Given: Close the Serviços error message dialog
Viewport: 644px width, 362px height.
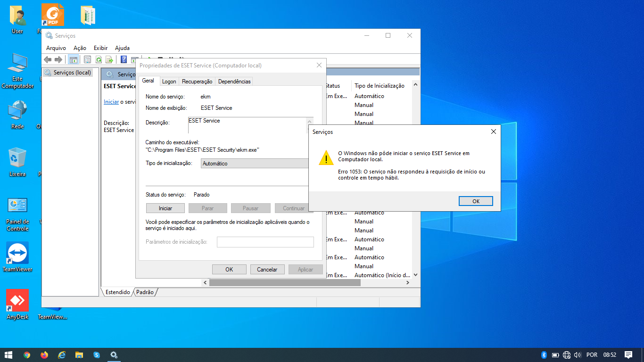Looking at the screenshot, I should [493, 132].
